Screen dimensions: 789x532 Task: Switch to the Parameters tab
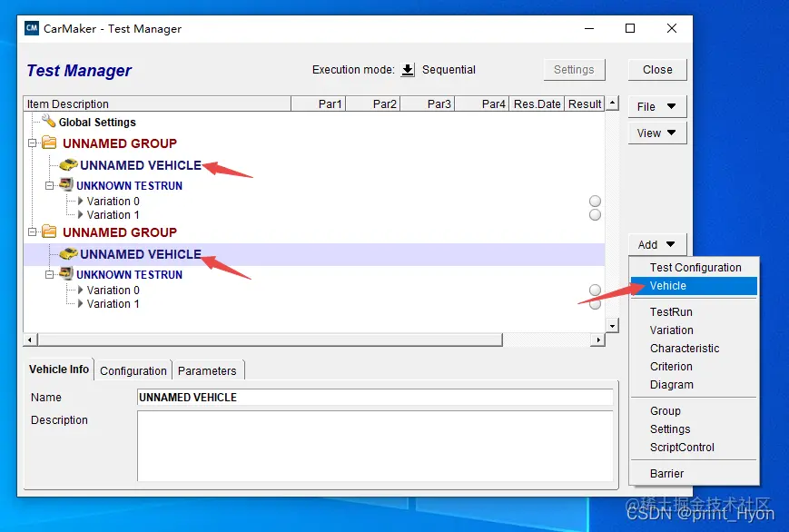tap(207, 371)
